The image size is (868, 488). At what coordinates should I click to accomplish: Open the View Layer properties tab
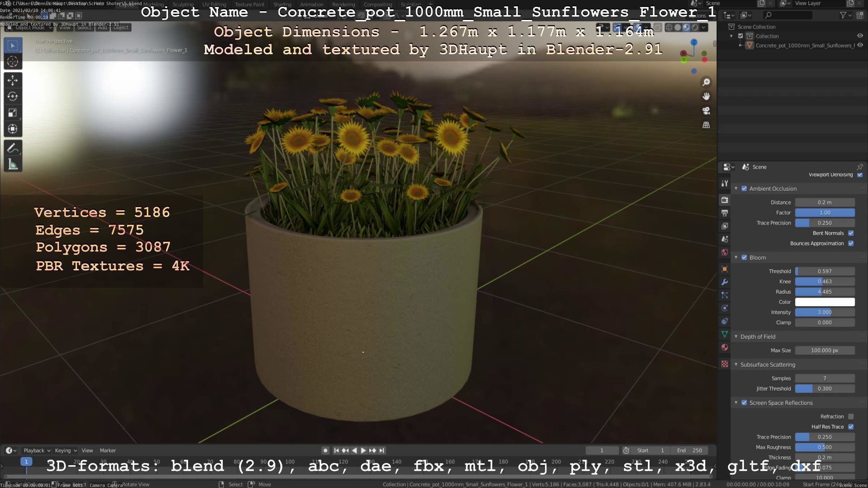click(724, 226)
